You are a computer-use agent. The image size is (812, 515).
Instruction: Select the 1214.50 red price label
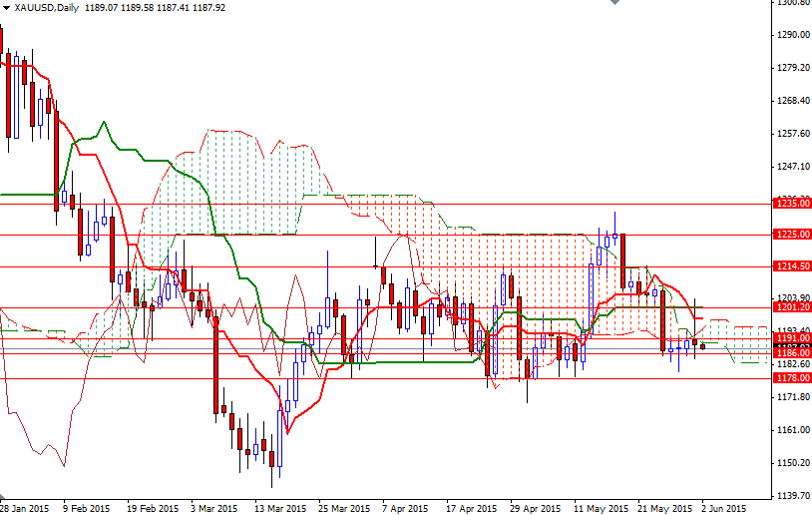click(792, 266)
